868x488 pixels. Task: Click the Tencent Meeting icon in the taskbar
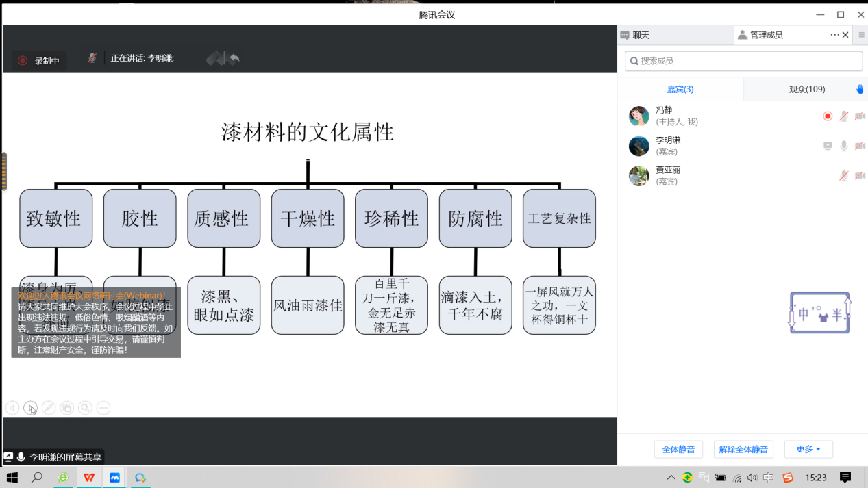click(x=140, y=477)
